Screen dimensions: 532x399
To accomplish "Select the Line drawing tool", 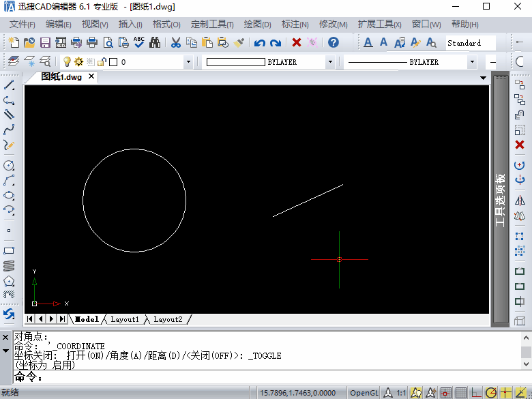I will tap(9, 85).
